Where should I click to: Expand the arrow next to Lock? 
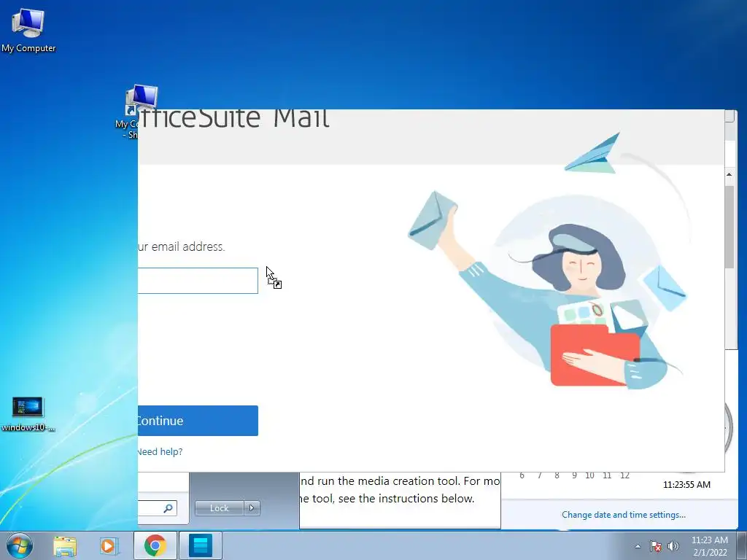coord(252,508)
